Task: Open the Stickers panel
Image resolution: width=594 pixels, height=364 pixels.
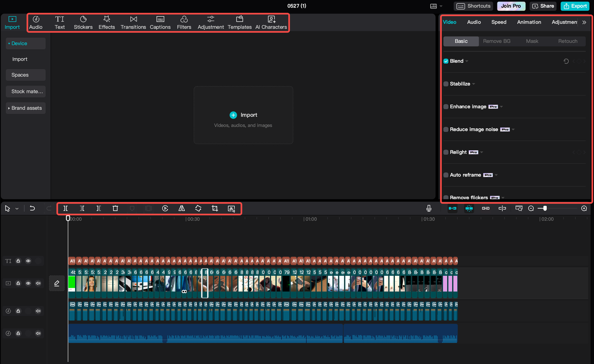Action: tap(83, 22)
